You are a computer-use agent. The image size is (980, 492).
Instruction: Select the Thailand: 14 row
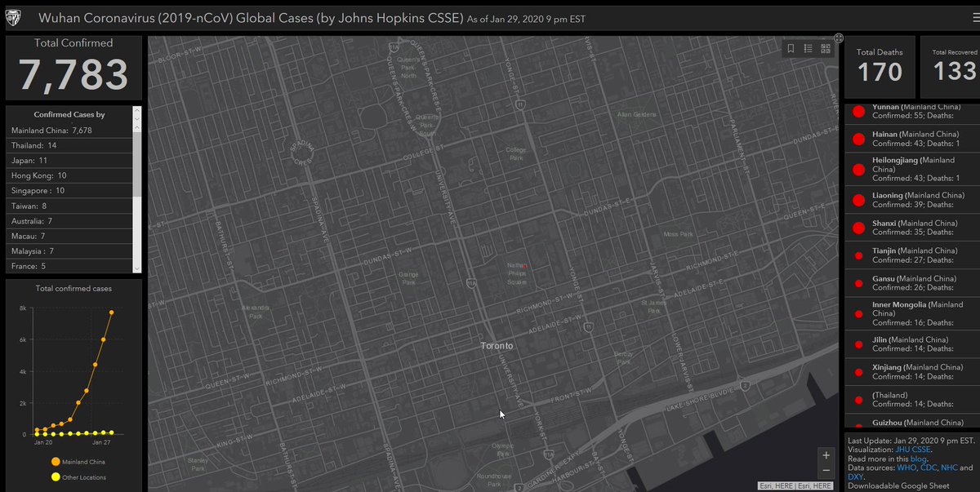pyautogui.click(x=69, y=145)
